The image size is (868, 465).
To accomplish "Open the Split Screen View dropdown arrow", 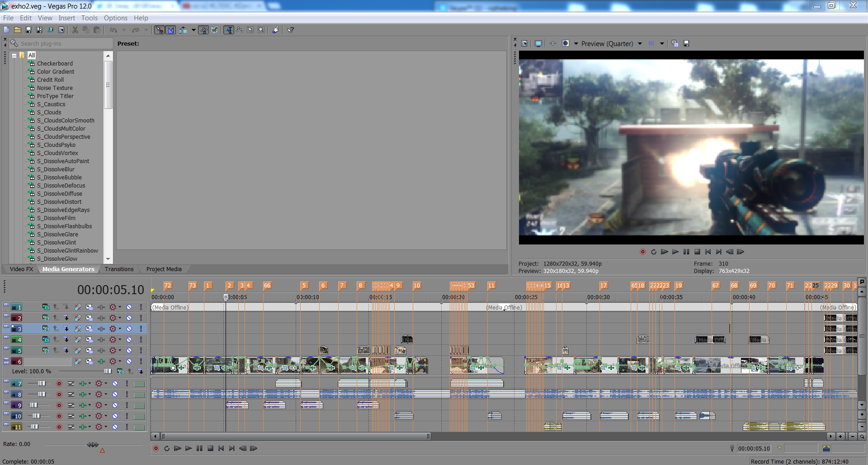I will [x=576, y=43].
